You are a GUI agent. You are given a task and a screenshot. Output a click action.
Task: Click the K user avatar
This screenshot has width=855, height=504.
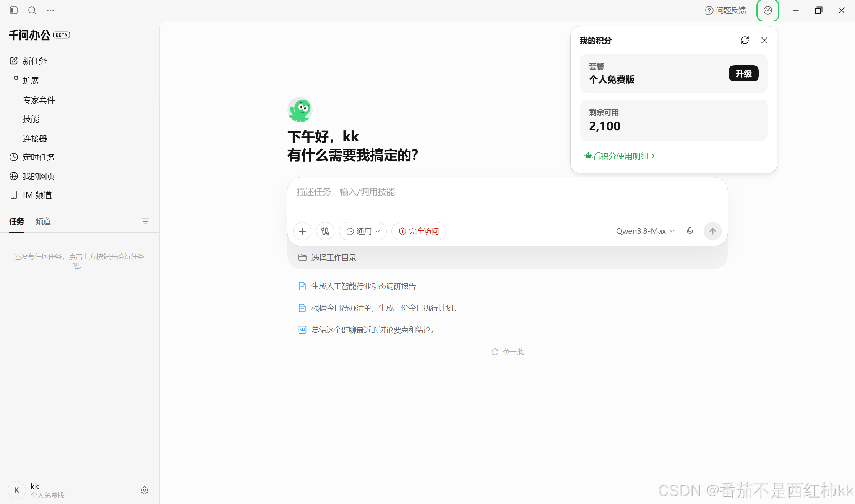tap(17, 490)
